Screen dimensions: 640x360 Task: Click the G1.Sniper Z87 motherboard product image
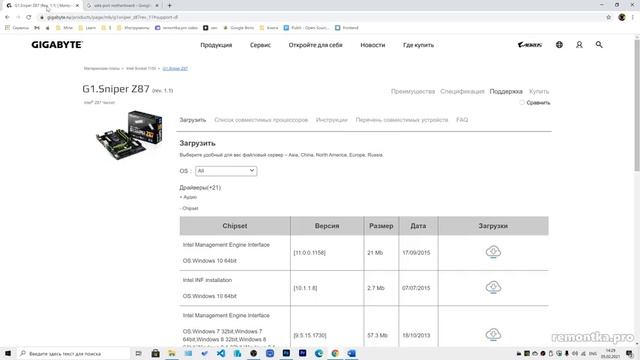tap(129, 135)
